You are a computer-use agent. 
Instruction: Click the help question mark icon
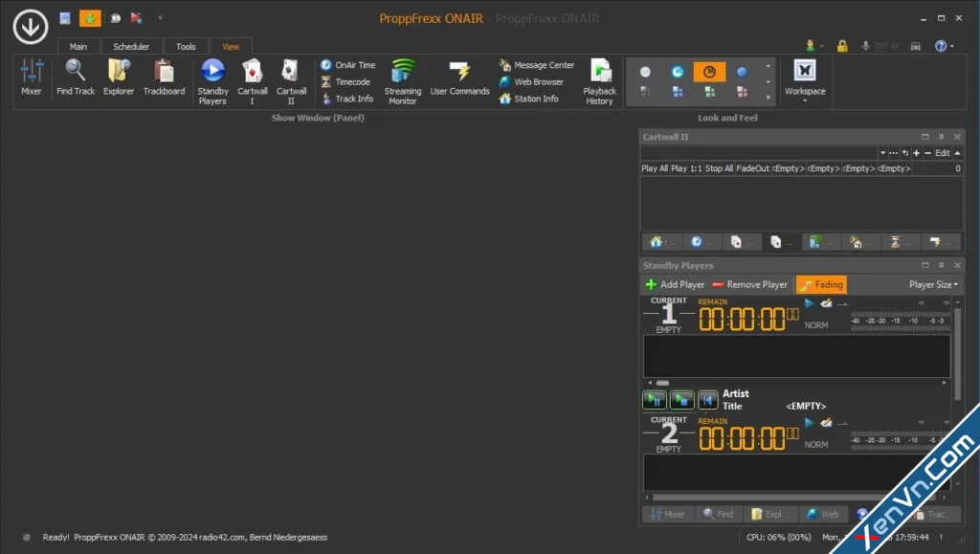point(940,46)
